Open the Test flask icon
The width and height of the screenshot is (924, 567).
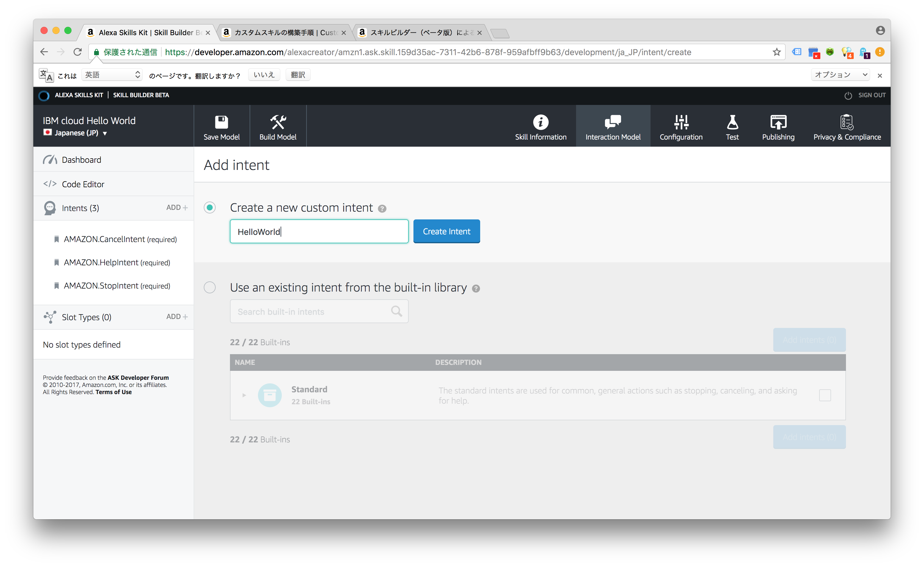point(732,122)
